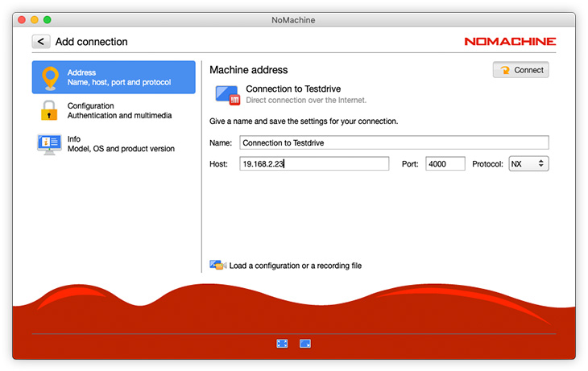Click the monitor Info icon in sidebar

point(50,144)
